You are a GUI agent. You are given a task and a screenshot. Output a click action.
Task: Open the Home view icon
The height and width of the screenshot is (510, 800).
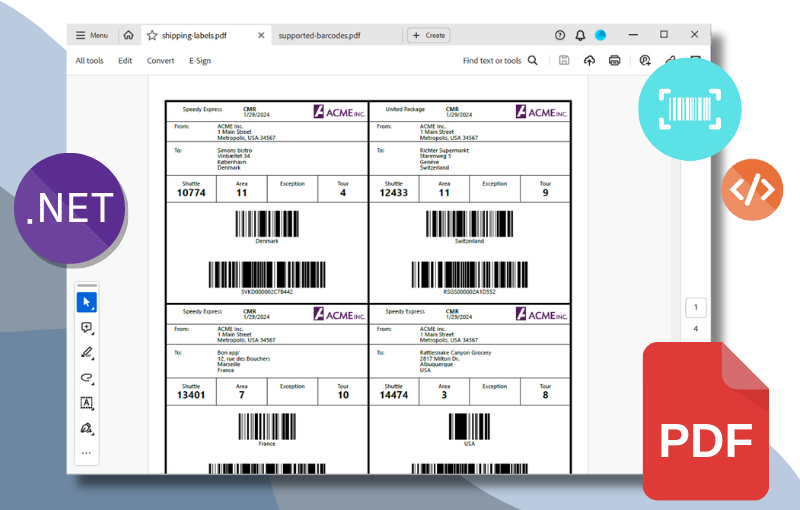point(128,35)
